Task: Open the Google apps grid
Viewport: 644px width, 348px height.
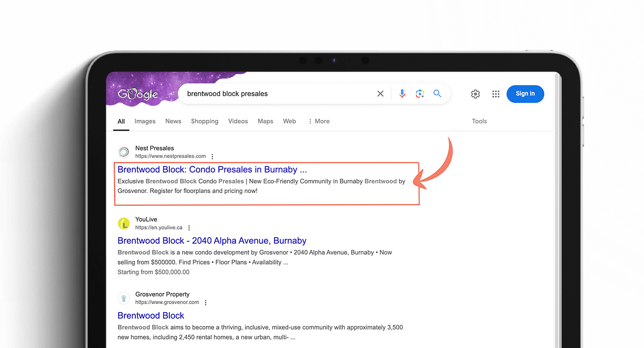Action: [495, 94]
